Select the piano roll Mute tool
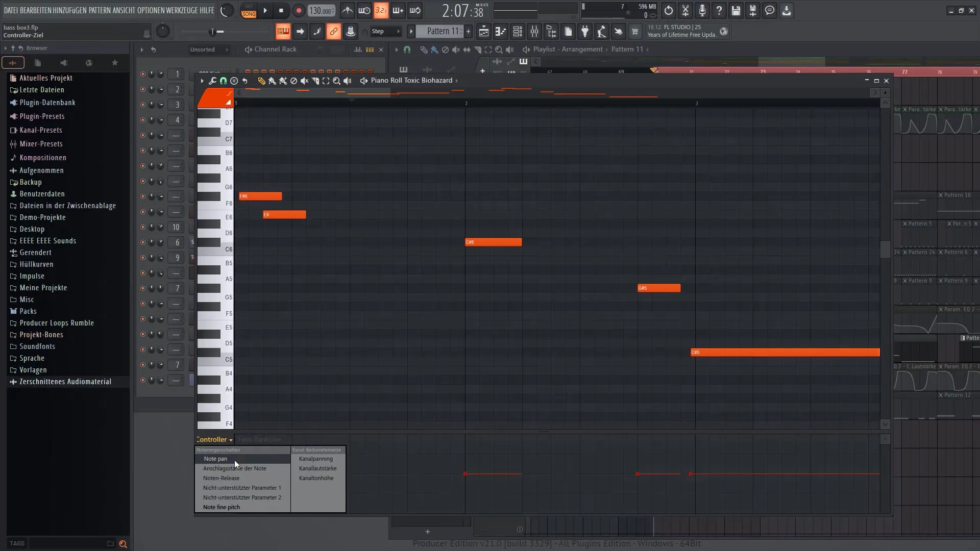The height and width of the screenshot is (551, 980). click(x=304, y=81)
